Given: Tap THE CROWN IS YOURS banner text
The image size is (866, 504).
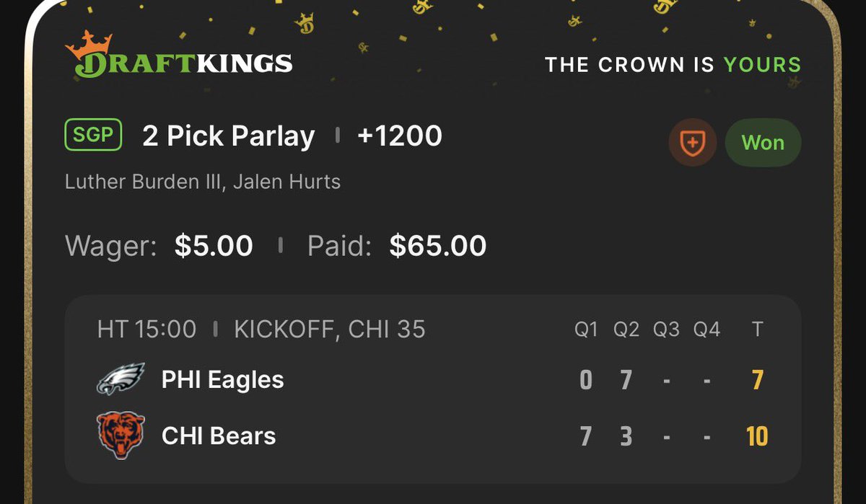Looking at the screenshot, I should click(x=673, y=64).
